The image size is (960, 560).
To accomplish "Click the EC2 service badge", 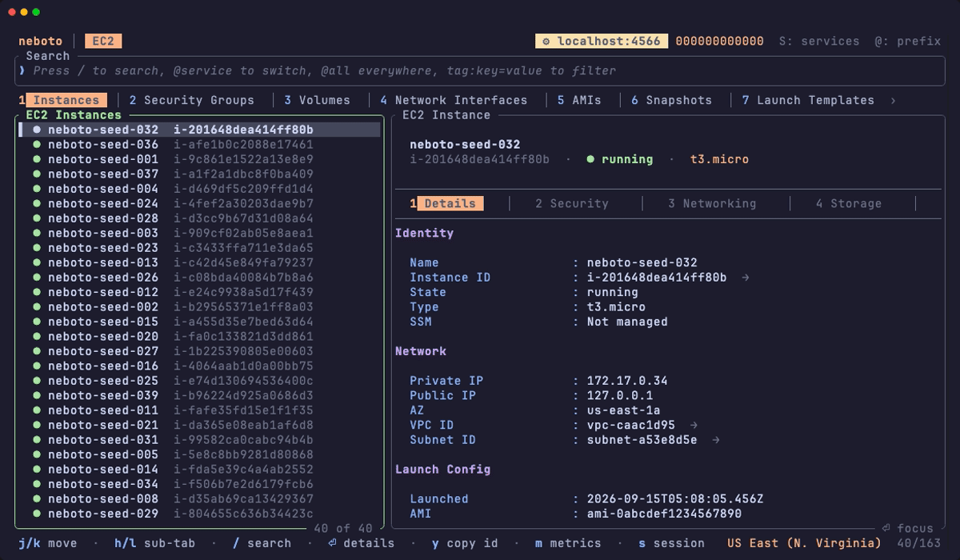I will click(103, 42).
